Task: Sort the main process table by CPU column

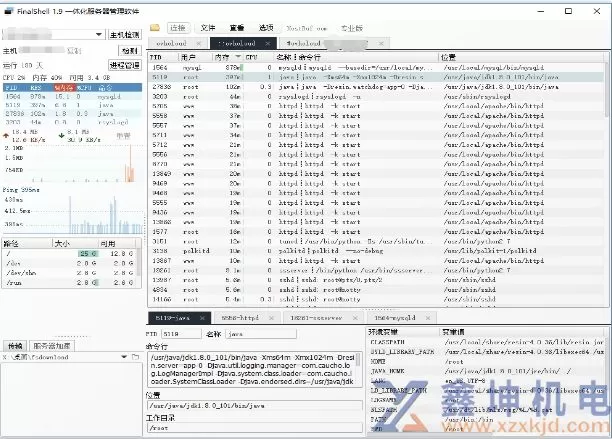Action: point(258,57)
